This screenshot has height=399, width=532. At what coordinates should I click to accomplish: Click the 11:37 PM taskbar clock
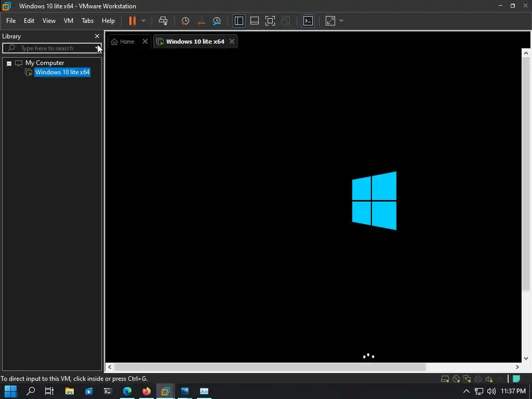point(513,391)
